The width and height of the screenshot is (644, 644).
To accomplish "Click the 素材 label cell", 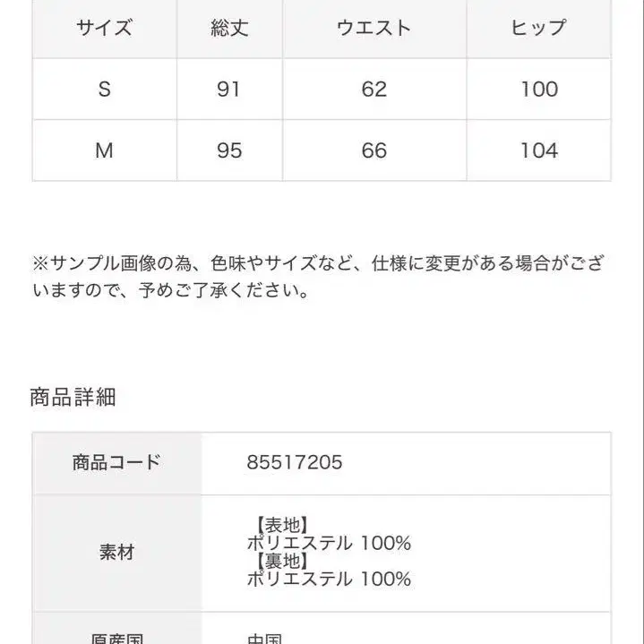I will click(x=116, y=552).
